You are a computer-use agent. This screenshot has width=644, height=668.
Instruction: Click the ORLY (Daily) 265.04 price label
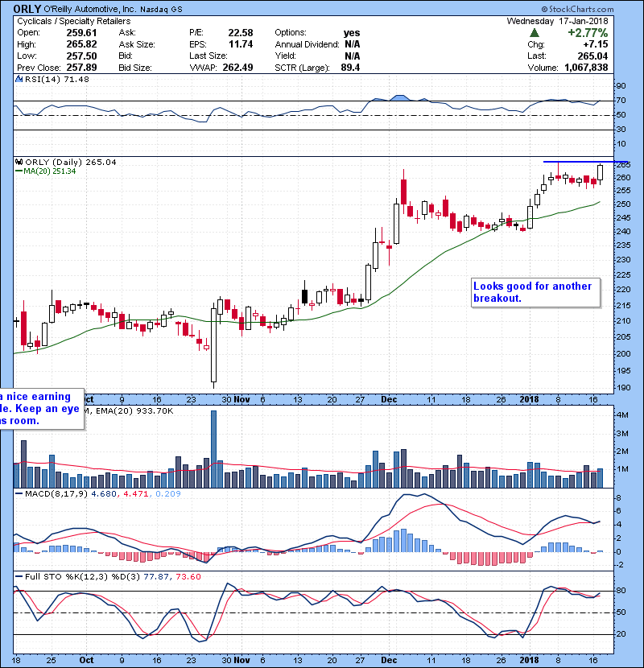70,162
